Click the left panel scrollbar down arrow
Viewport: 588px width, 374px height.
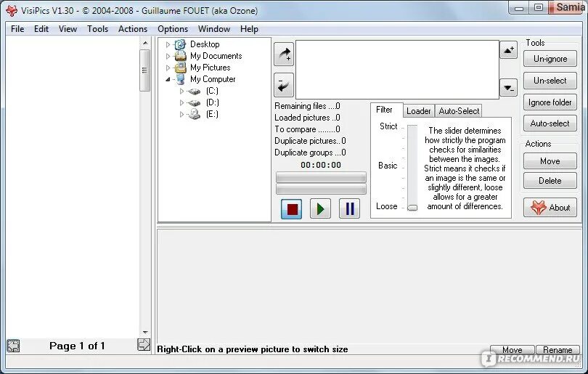(145, 333)
